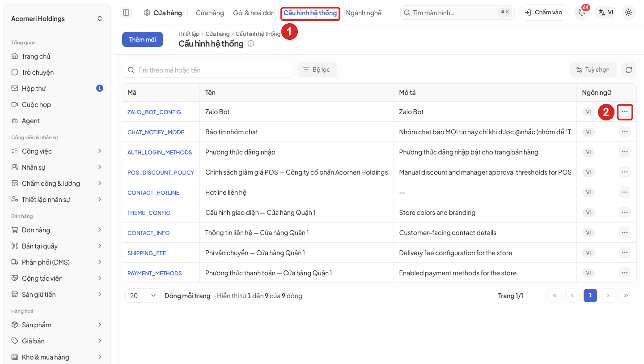The height and width of the screenshot is (364, 644).
Task: Open Agent in sidebar
Action: [x=57, y=121]
